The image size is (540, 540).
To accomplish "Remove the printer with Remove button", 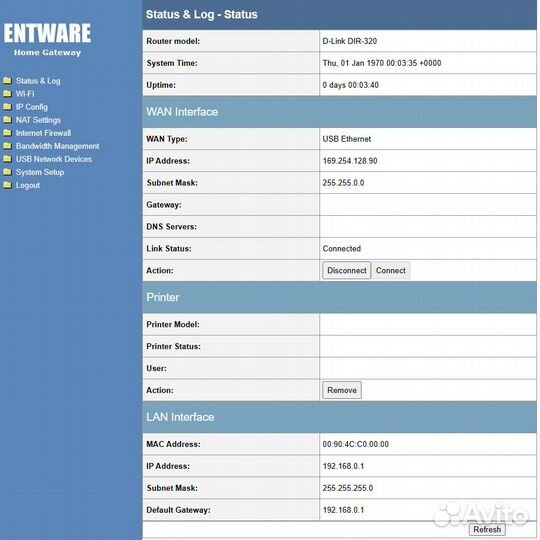I will pos(342,390).
